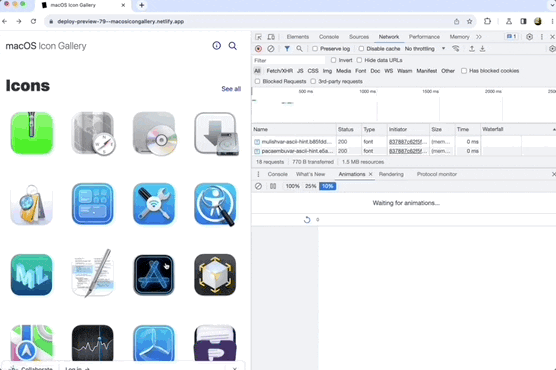
Task: Click the network search magnifier icon
Action: (300, 49)
